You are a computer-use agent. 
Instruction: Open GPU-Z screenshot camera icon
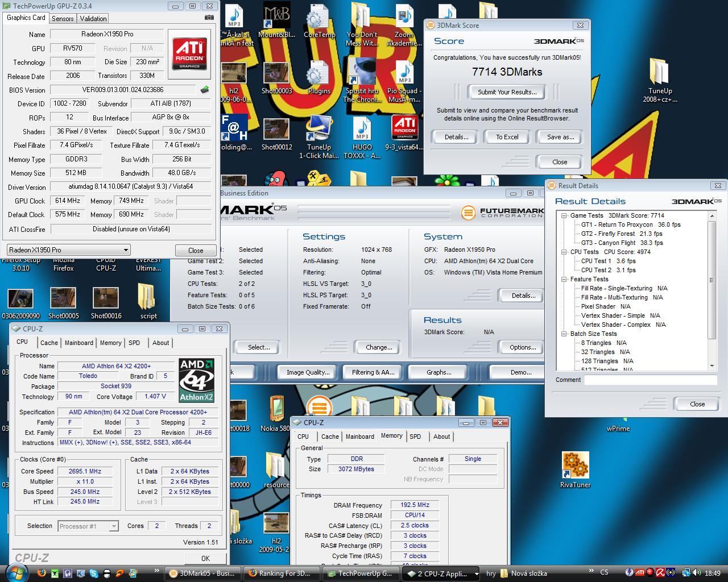click(209, 18)
